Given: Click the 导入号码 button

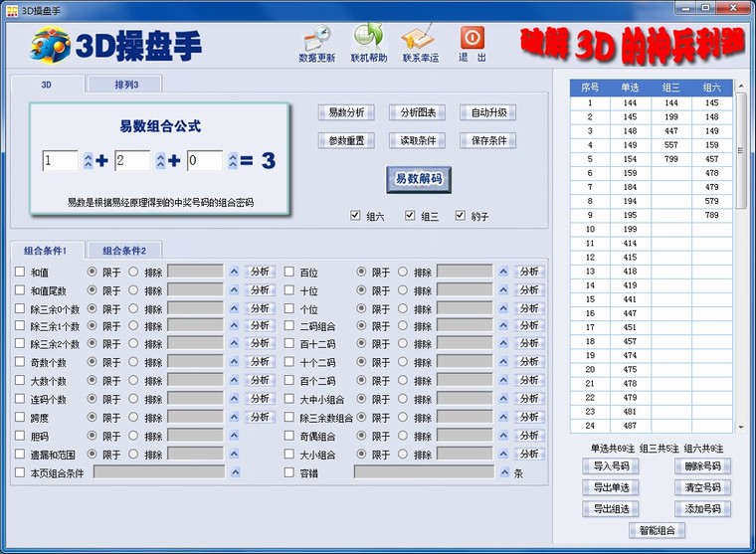Looking at the screenshot, I should (x=611, y=466).
